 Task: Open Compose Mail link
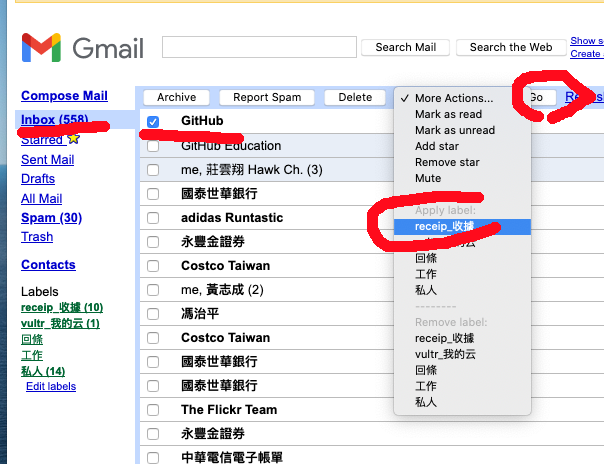click(x=64, y=96)
